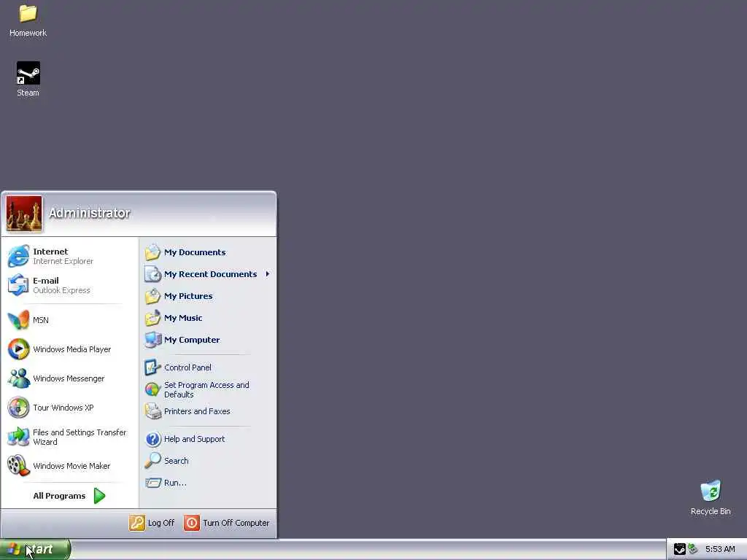
Task: Click the Windows Media Player icon
Action: tap(18, 349)
